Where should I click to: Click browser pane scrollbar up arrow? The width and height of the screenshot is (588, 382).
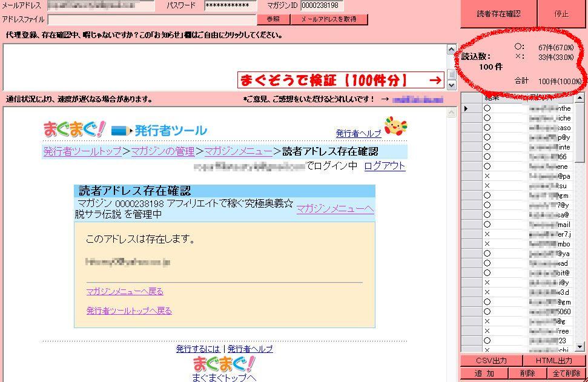[x=452, y=112]
